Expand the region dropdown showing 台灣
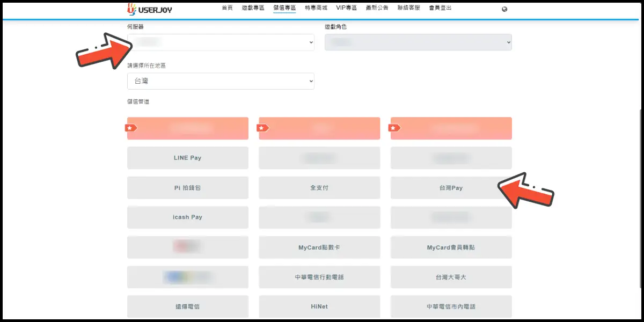Viewport: 644px width, 322px height. pyautogui.click(x=221, y=81)
